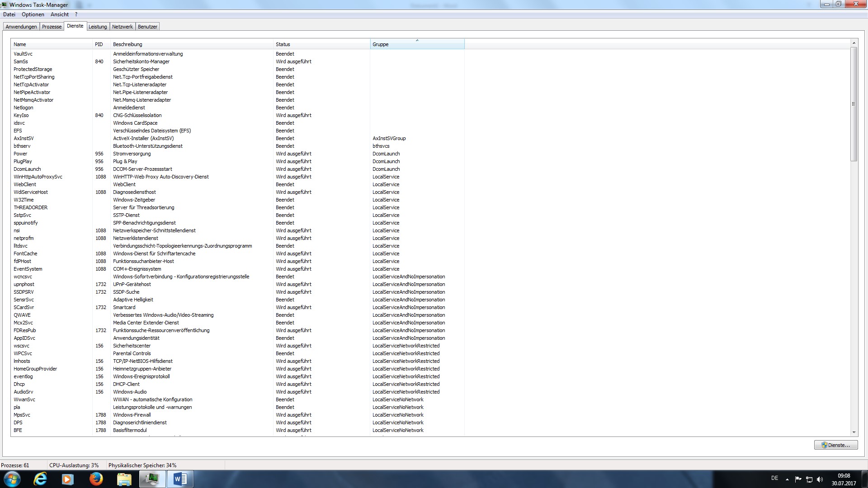Open the Action Center flag icon
The image size is (868, 488).
point(798,479)
